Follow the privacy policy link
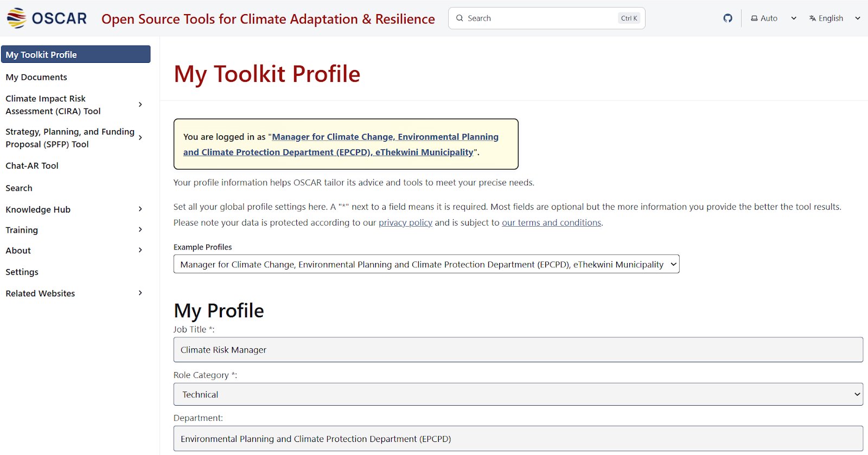868x455 pixels. pos(405,223)
